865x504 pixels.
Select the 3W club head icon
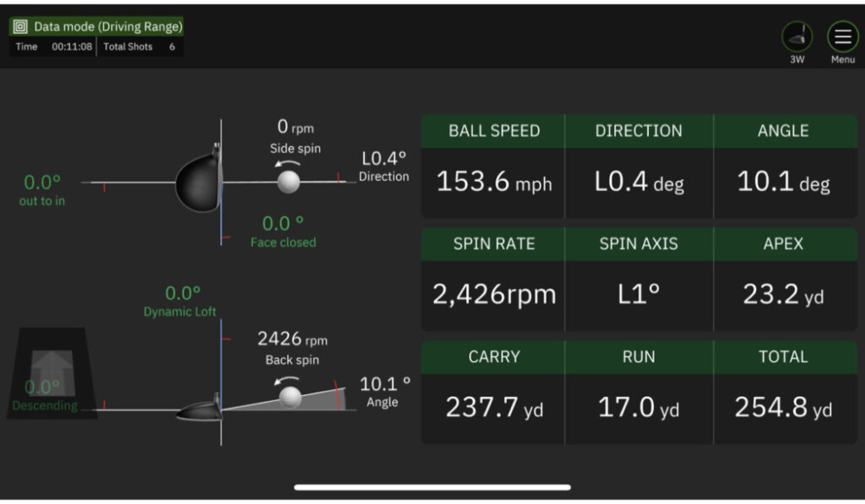click(797, 35)
